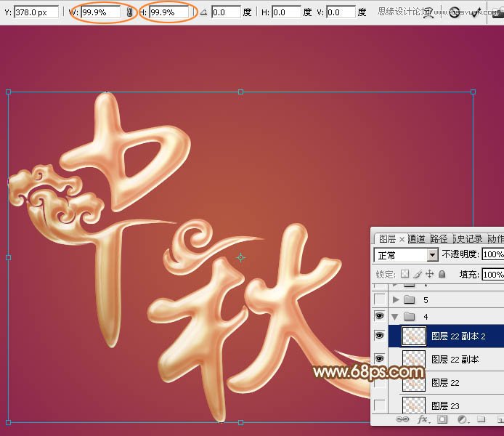504x436 pixels.
Task: Lock position move icon
Action: (429, 274)
